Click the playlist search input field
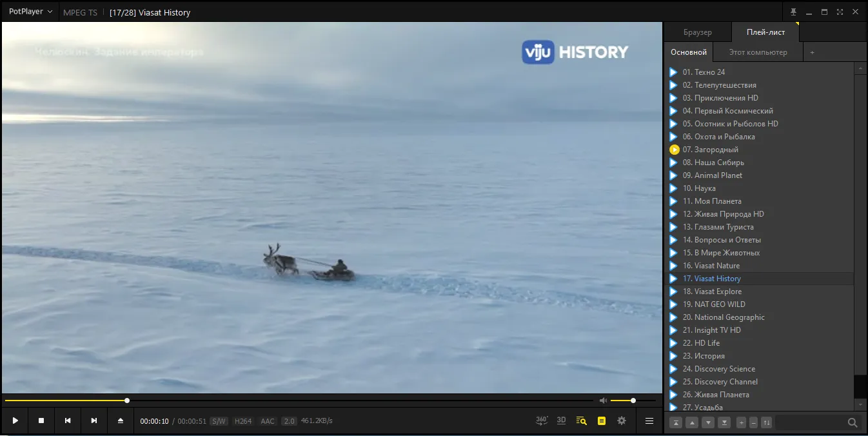The height and width of the screenshot is (436, 868). click(810, 423)
